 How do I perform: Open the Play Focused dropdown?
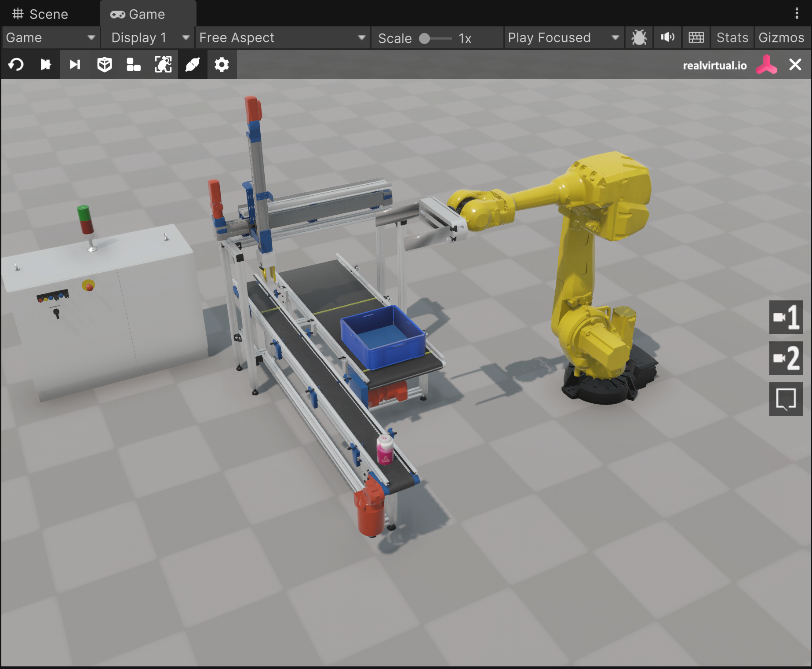click(563, 37)
